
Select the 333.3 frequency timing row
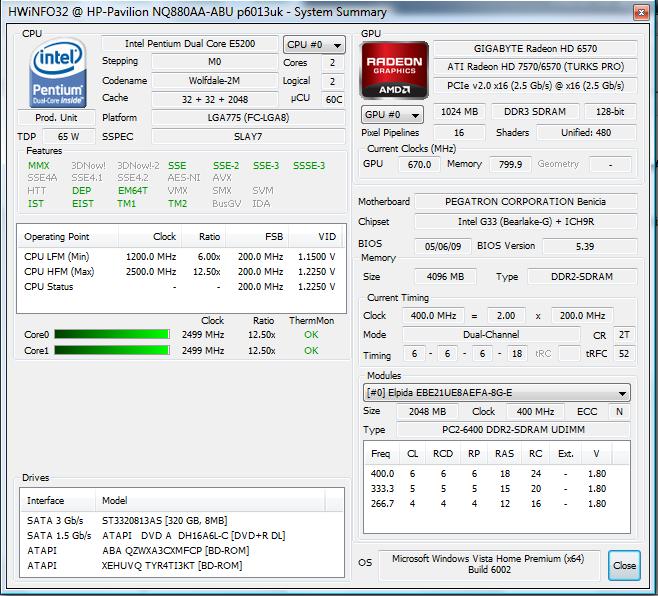tap(496, 489)
